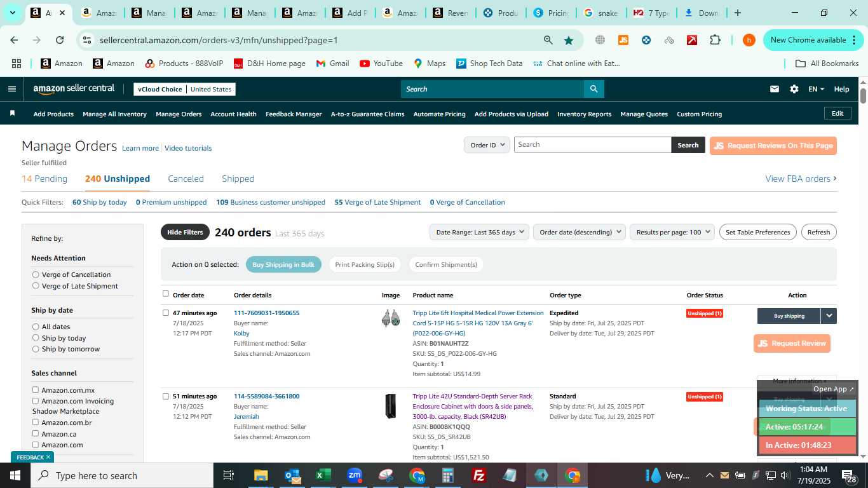Click the Refresh orders button
Viewport: 868px width, 488px height.
tap(818, 232)
